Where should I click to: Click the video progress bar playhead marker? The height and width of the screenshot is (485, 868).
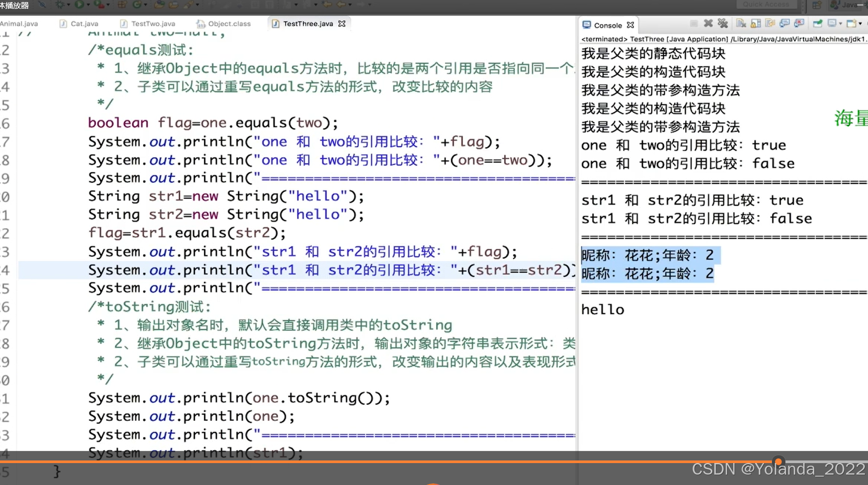coord(778,462)
